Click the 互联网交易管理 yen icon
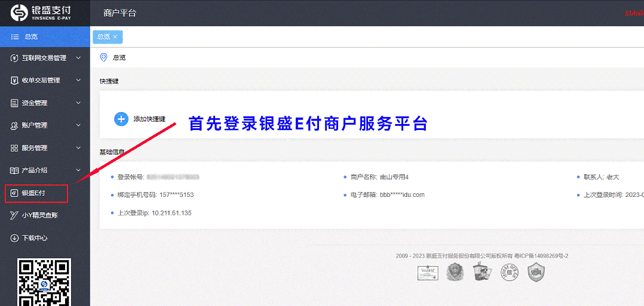The height and width of the screenshot is (306, 644). click(14, 58)
